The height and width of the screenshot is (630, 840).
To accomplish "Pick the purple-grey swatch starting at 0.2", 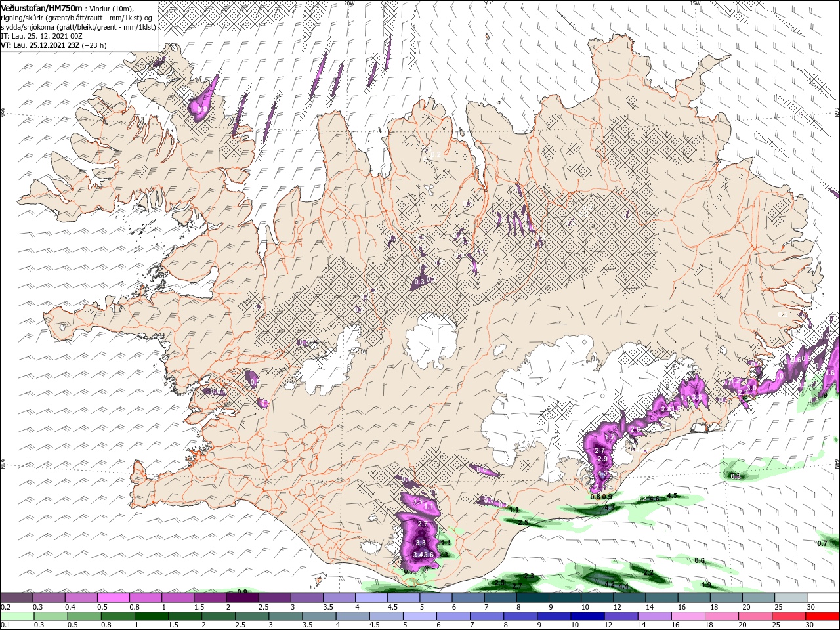I will [x=17, y=598].
